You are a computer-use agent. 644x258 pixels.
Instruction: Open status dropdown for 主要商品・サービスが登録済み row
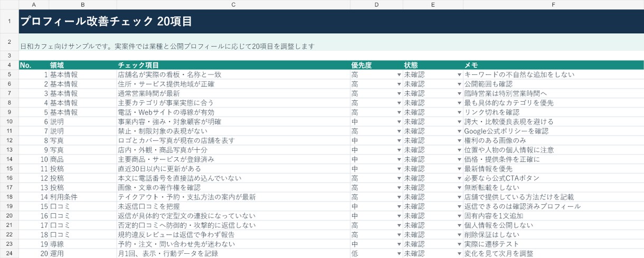point(459,159)
